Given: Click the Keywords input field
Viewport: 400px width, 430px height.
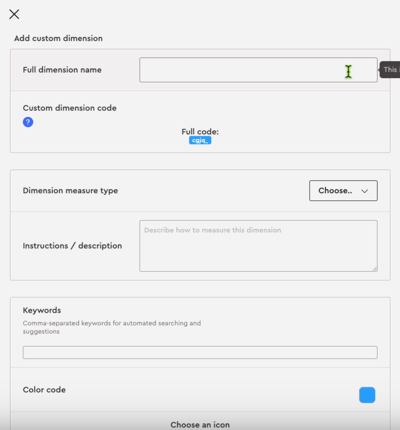Looking at the screenshot, I should (x=200, y=352).
